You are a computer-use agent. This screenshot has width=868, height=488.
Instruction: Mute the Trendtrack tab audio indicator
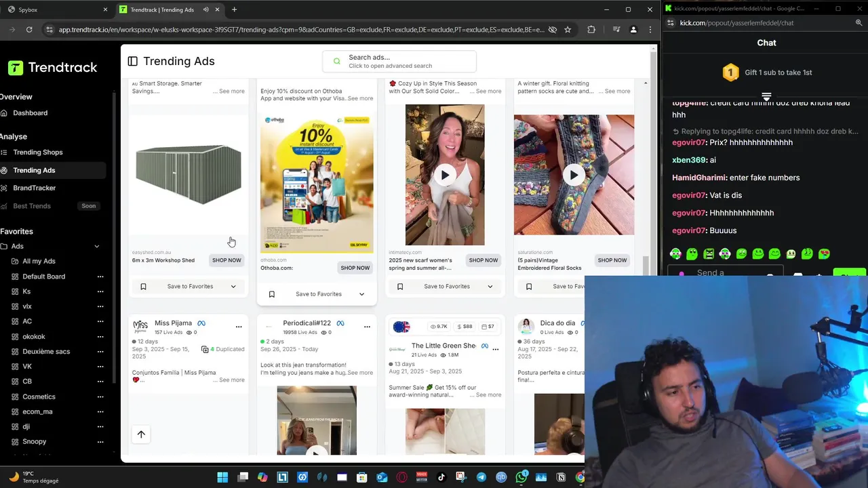coord(205,9)
